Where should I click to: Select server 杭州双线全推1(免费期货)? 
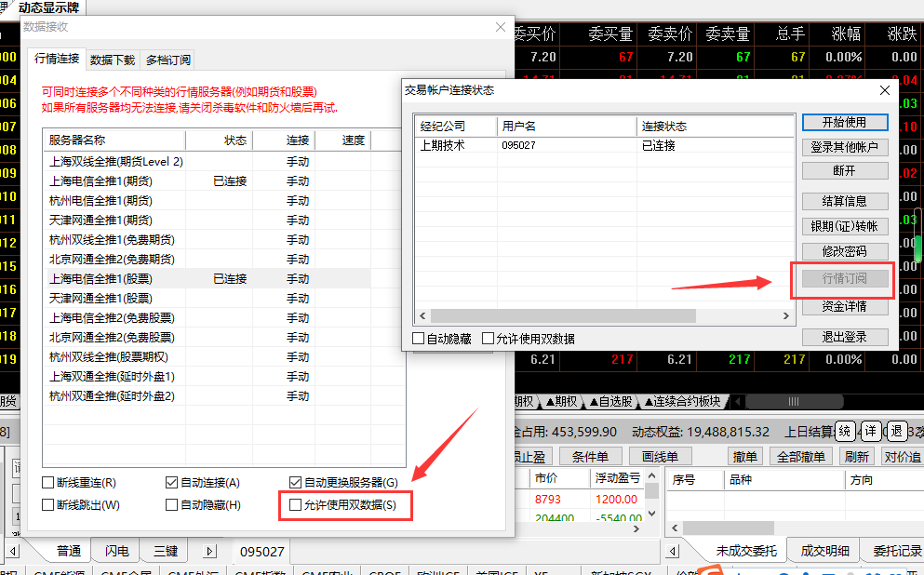tap(208, 240)
